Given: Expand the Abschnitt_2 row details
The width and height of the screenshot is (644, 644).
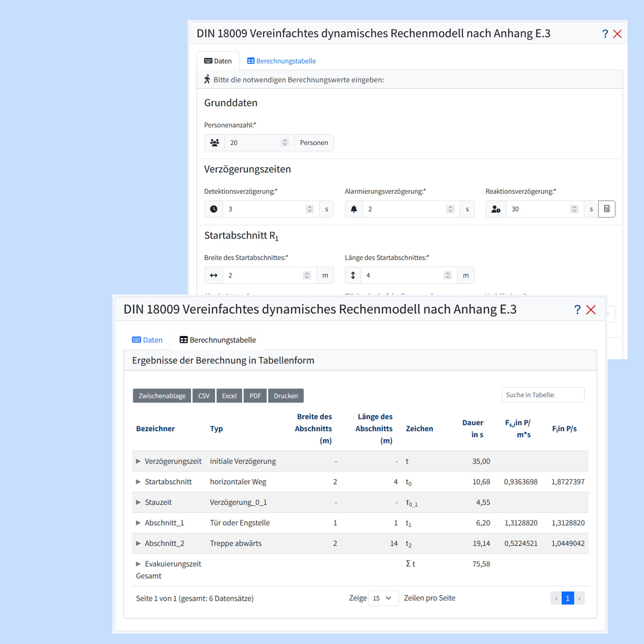Looking at the screenshot, I should (138, 543).
